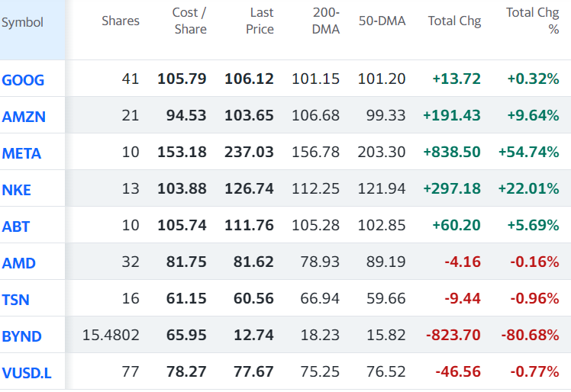
Task: Select META cost per share 153.18
Action: click(182, 152)
